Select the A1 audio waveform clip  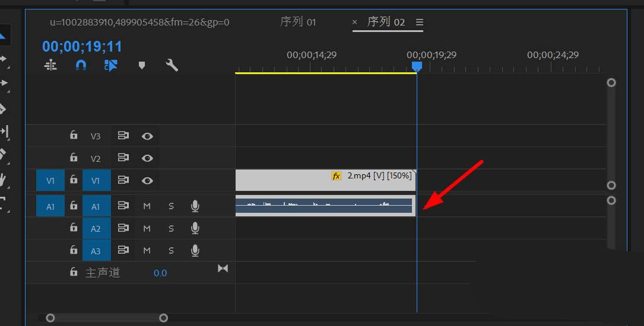pyautogui.click(x=326, y=206)
